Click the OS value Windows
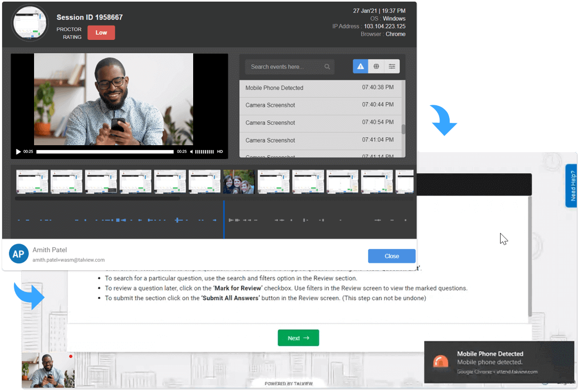This screenshot has width=580, height=392. click(394, 19)
